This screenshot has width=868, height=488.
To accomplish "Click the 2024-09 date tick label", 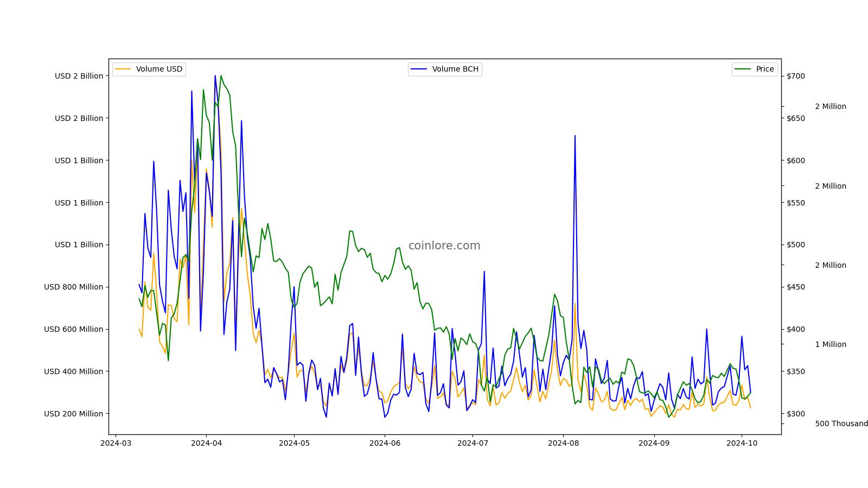I will [654, 442].
